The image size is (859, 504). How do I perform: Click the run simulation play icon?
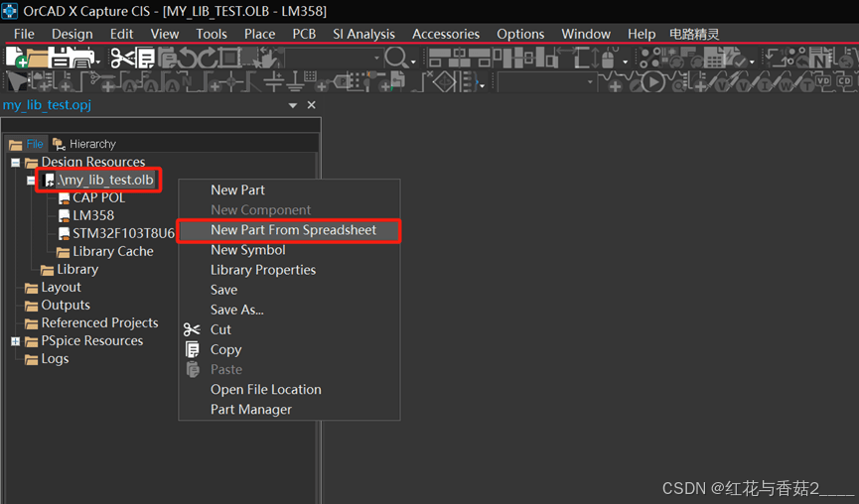(653, 82)
